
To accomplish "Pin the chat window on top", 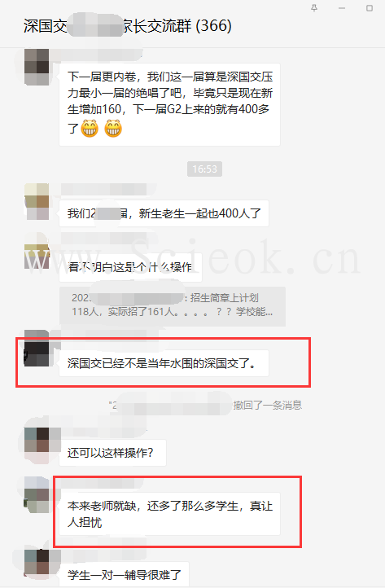I will click(x=314, y=8).
